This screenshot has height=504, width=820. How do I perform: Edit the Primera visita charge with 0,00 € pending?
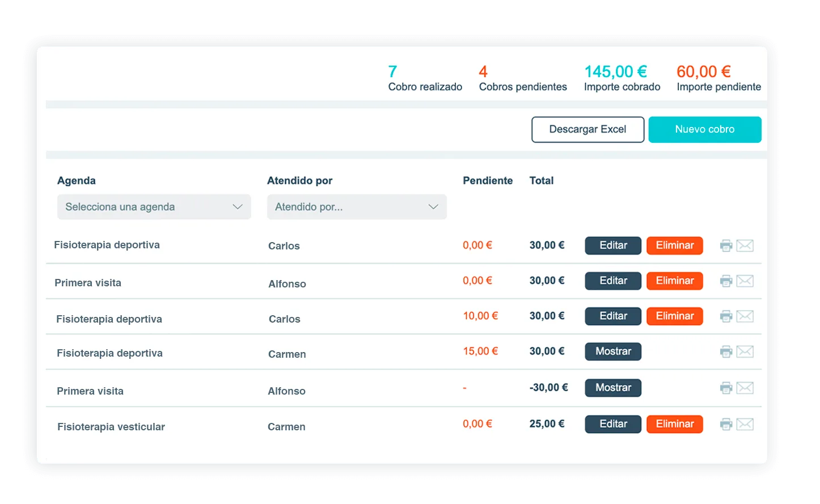pos(613,281)
